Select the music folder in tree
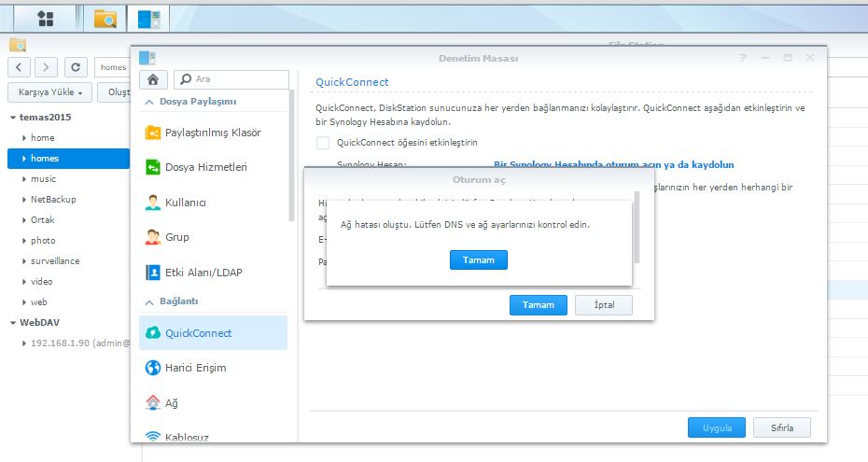 (43, 179)
